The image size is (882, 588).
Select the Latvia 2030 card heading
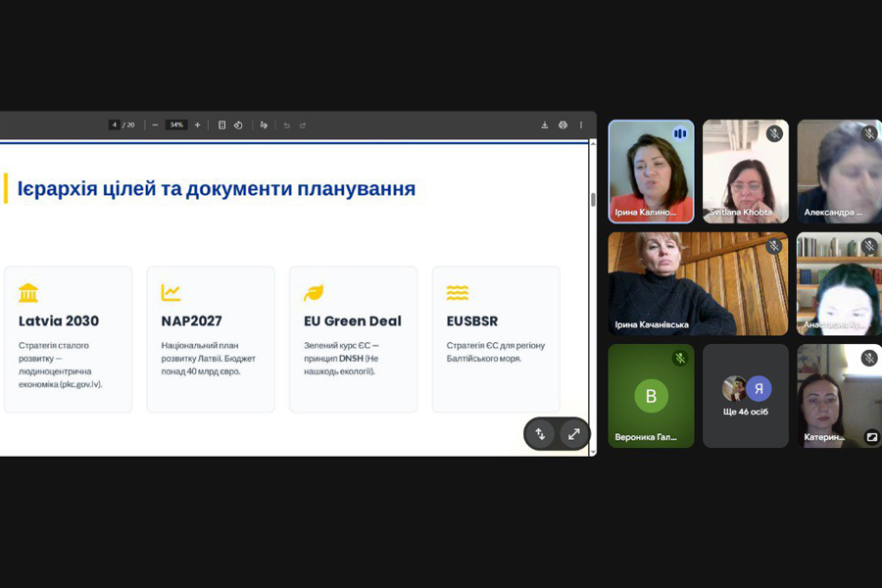point(59,320)
